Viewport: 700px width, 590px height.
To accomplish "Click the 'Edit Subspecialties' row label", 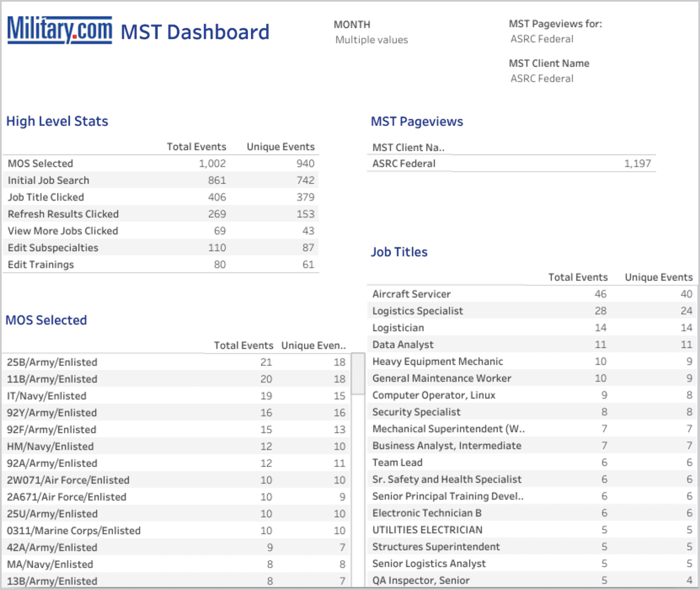I will pyautogui.click(x=53, y=248).
